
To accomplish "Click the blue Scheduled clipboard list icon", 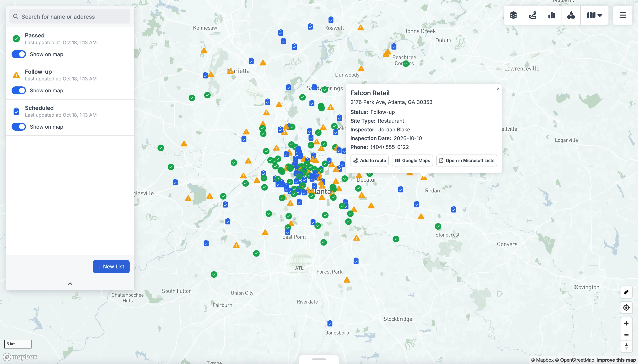I will pyautogui.click(x=16, y=111).
